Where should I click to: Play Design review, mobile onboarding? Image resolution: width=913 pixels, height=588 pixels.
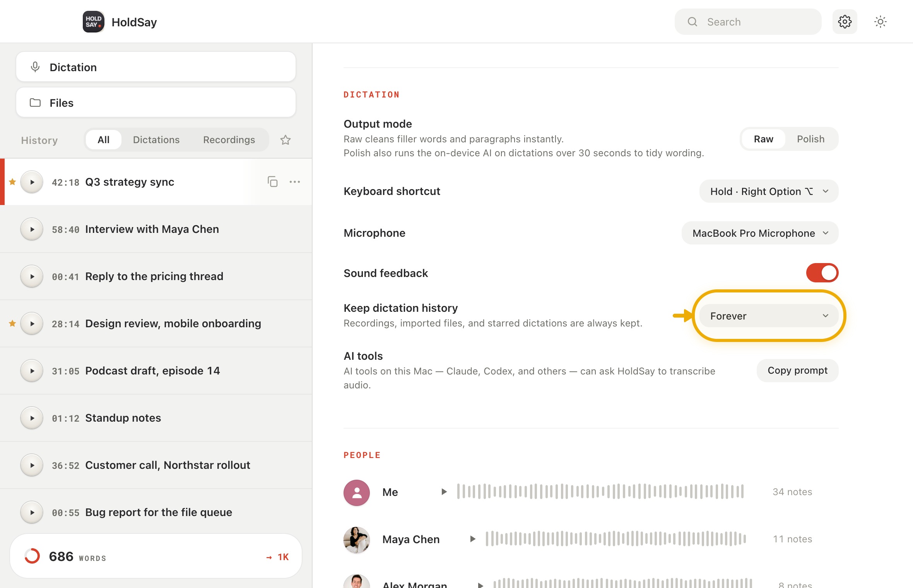coord(32,323)
